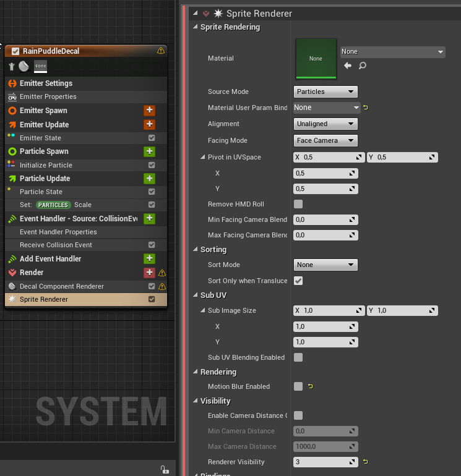Open the Facing Mode dropdown
Screen dimensions: 461x476
325,140
